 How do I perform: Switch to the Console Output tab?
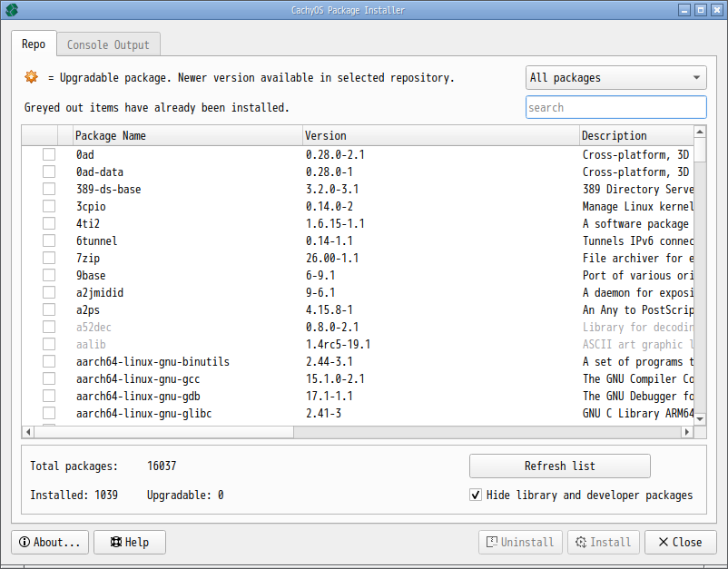tap(108, 44)
